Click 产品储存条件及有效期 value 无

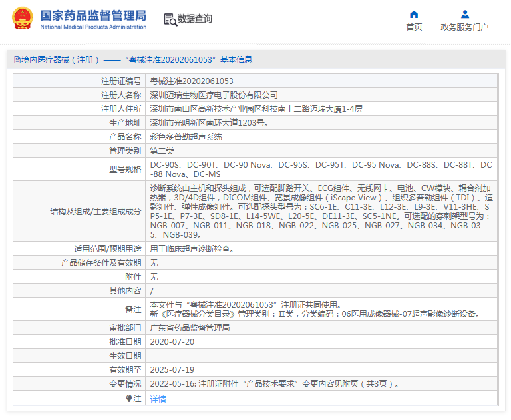click(154, 263)
